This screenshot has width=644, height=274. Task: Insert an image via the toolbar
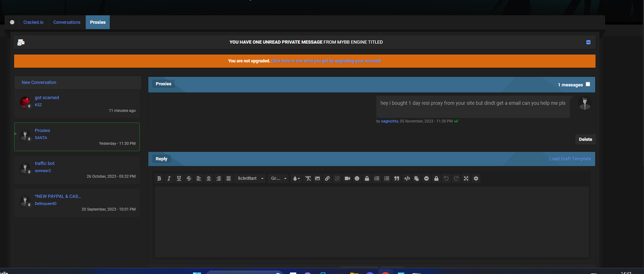pos(317,178)
